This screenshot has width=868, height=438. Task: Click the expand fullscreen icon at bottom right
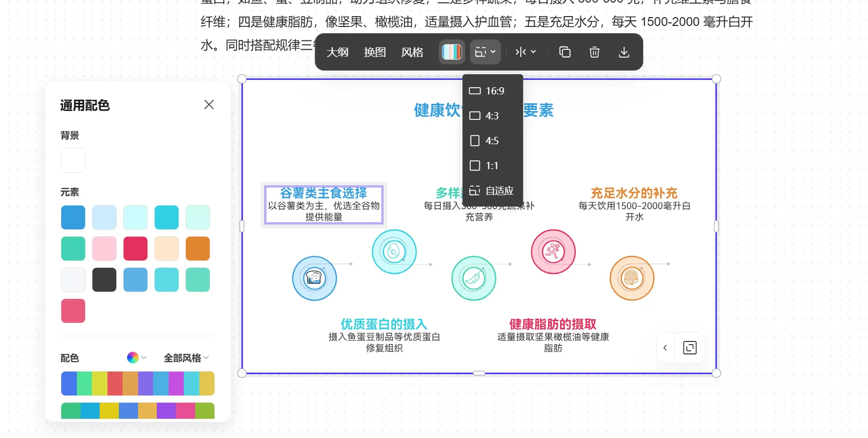coord(689,348)
